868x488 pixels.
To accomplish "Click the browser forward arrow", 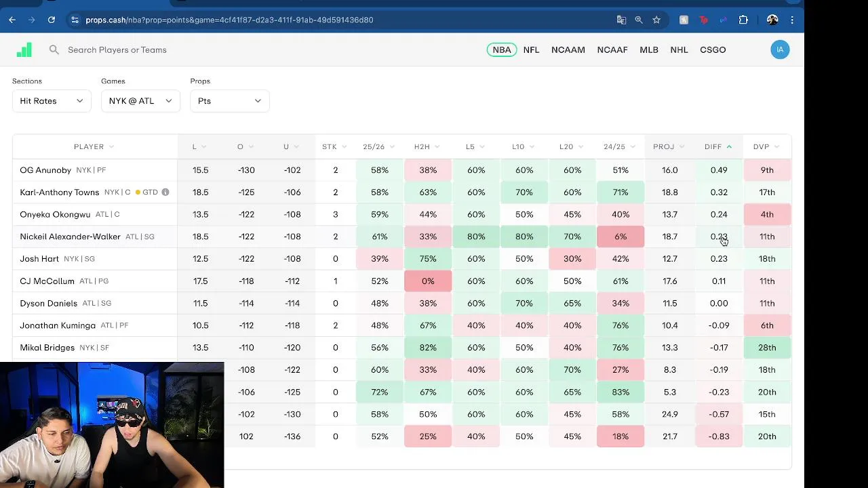I will click(x=32, y=20).
